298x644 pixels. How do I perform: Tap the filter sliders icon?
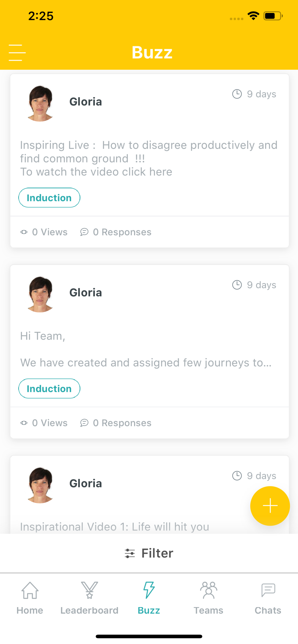(130, 553)
